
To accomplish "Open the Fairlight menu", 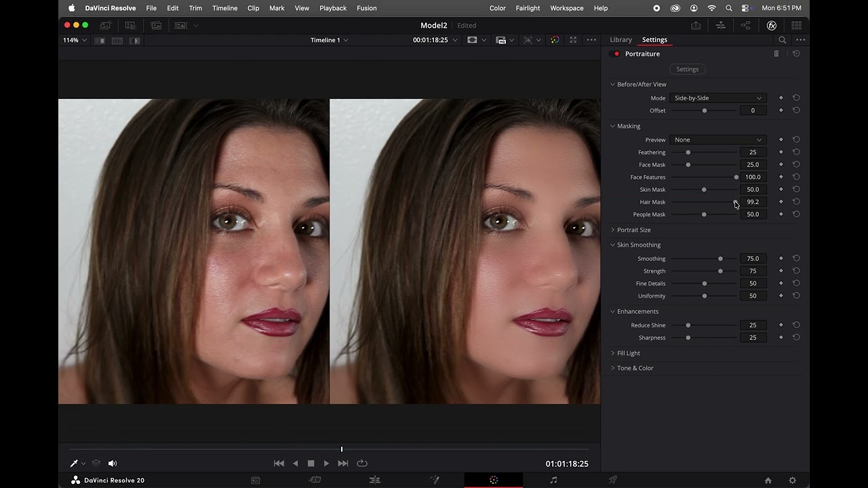I will [x=528, y=8].
